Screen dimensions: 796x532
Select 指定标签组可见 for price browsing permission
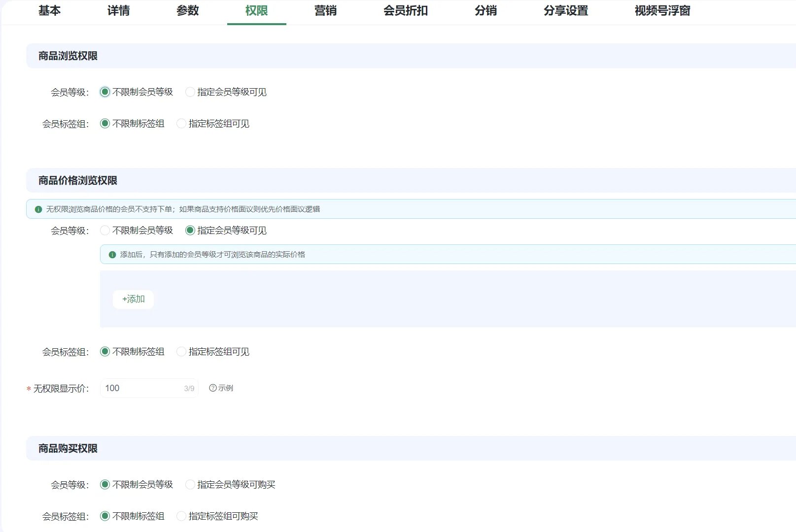tap(181, 352)
